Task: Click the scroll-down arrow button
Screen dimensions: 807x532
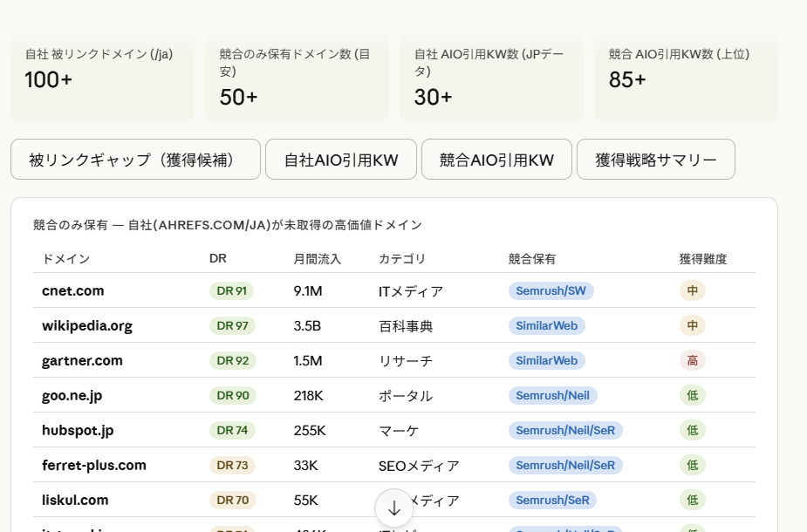Action: pos(393,508)
